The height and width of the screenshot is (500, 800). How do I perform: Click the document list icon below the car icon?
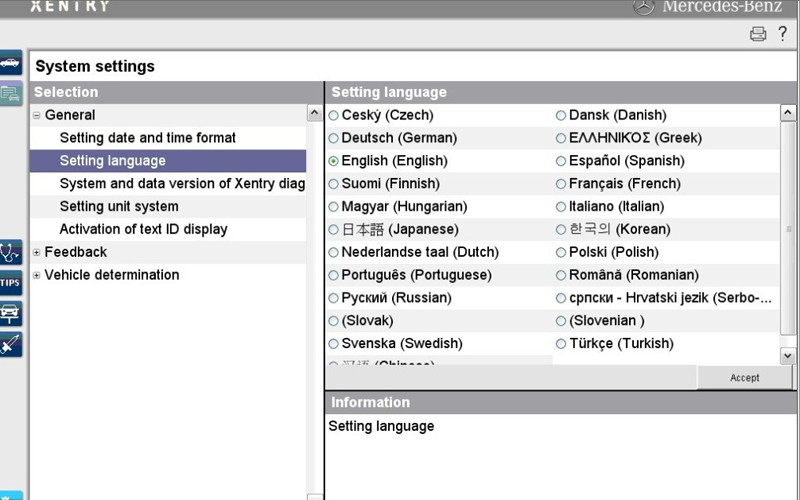click(10, 94)
